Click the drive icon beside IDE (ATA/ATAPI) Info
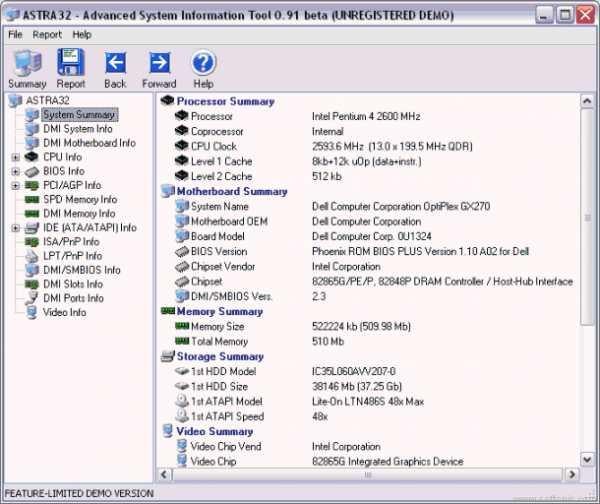The width and height of the screenshot is (600, 504). (32, 228)
